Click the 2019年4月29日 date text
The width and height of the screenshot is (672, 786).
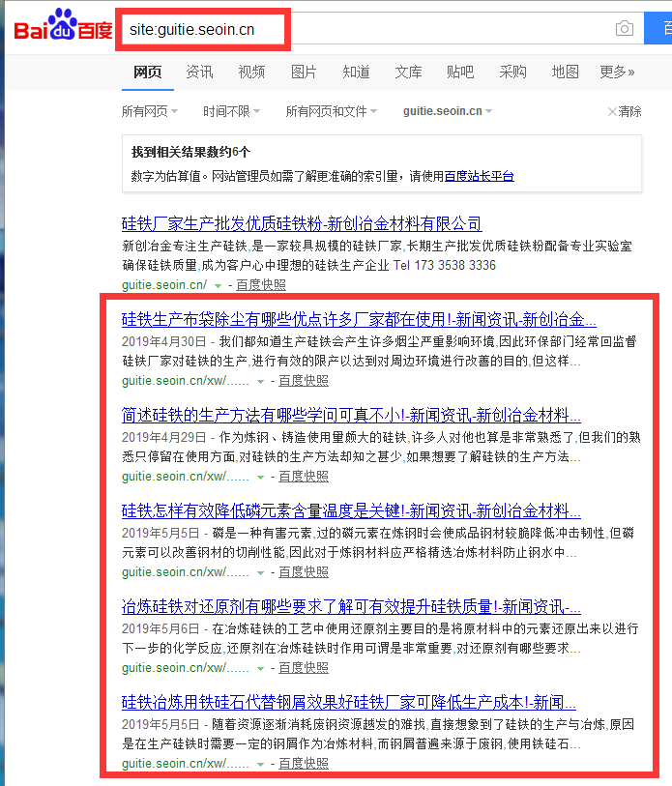[x=164, y=438]
